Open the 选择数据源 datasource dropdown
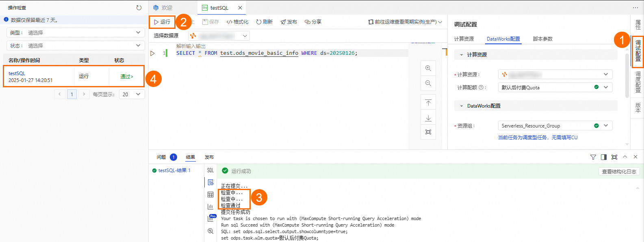This screenshot has height=242, width=644. [x=219, y=36]
